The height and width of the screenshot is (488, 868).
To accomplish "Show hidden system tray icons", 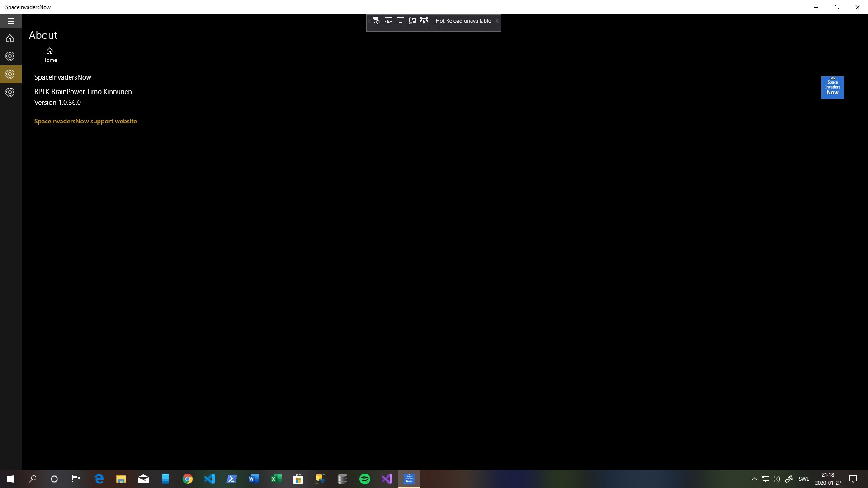I will (754, 479).
